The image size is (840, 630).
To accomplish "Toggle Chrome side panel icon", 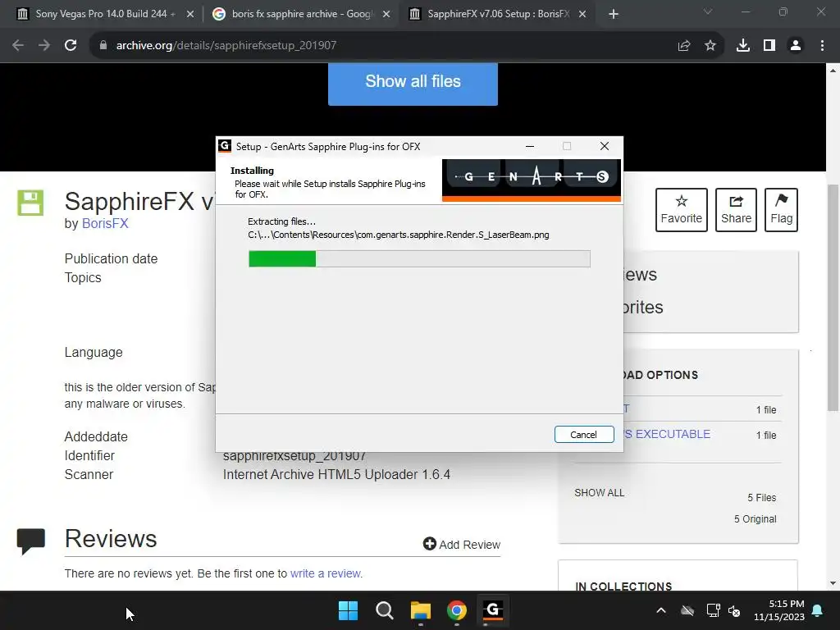I will pos(769,46).
